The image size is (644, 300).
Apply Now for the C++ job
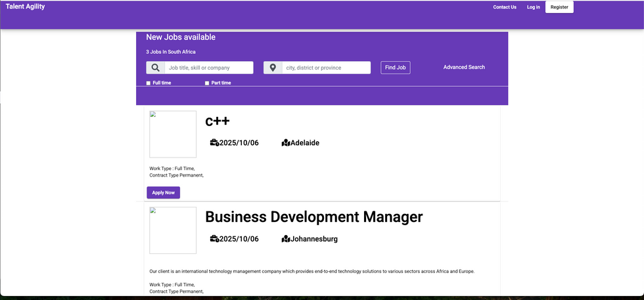164,192
